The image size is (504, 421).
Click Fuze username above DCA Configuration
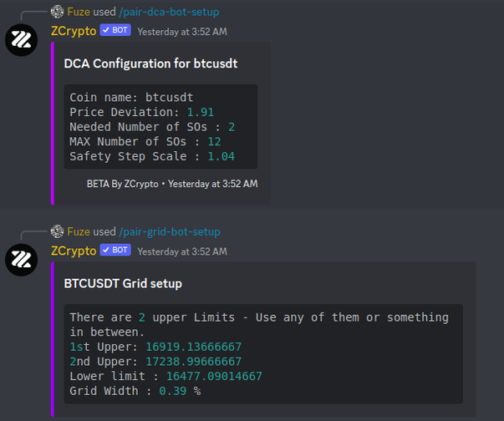(x=79, y=12)
